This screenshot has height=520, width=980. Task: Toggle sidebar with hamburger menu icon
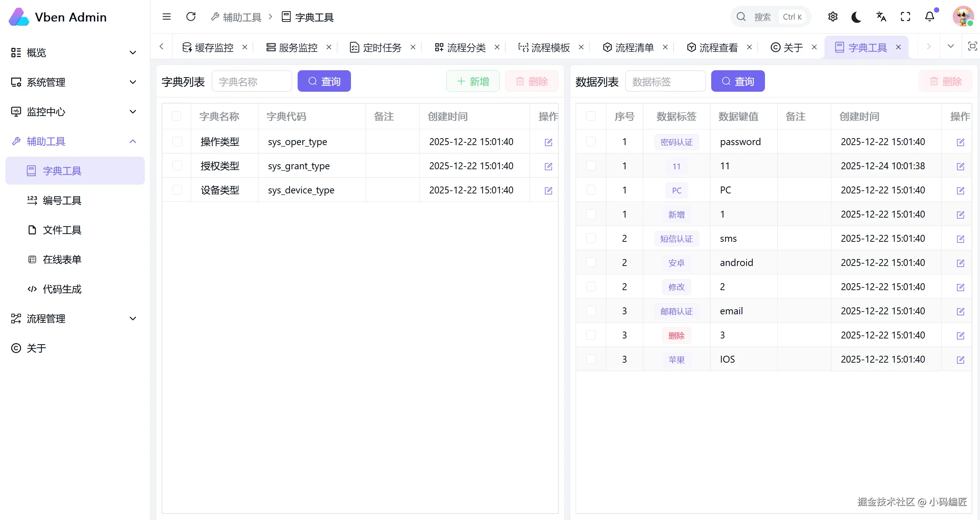click(167, 17)
